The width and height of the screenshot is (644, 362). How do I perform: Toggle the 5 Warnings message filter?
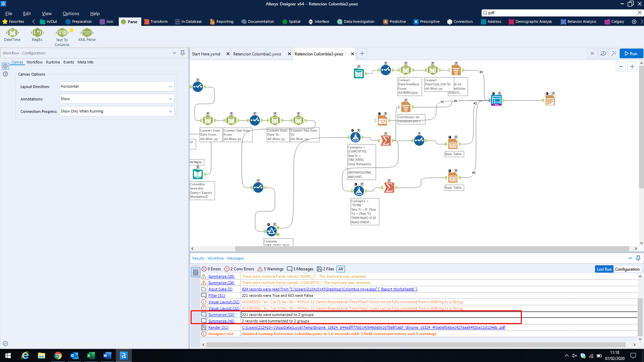pos(270,269)
